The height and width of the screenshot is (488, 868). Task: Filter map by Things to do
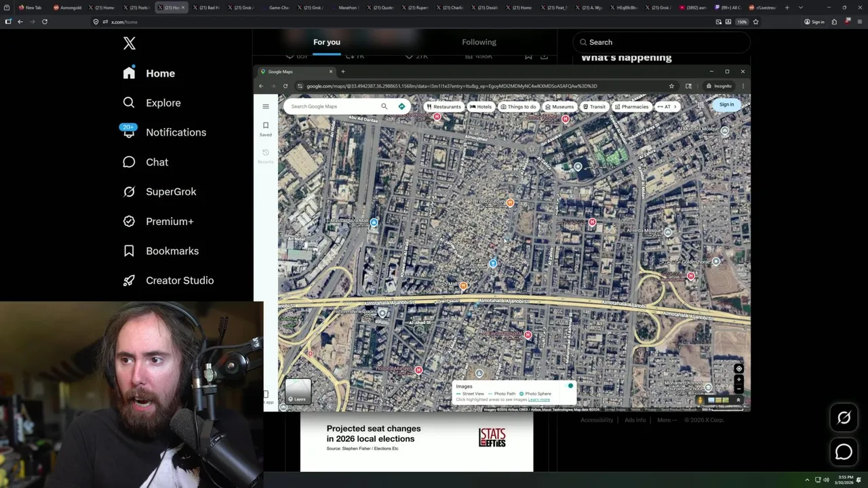[519, 106]
